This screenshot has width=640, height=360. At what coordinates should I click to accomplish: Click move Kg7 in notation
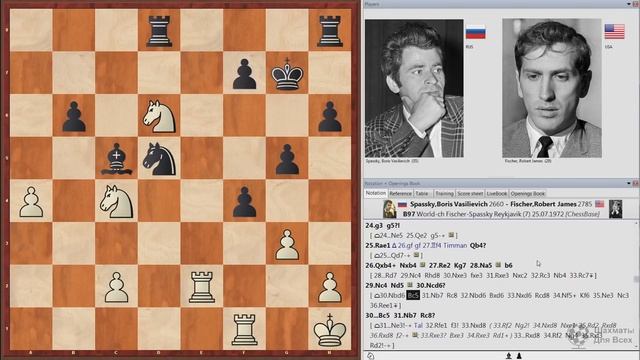click(x=460, y=265)
